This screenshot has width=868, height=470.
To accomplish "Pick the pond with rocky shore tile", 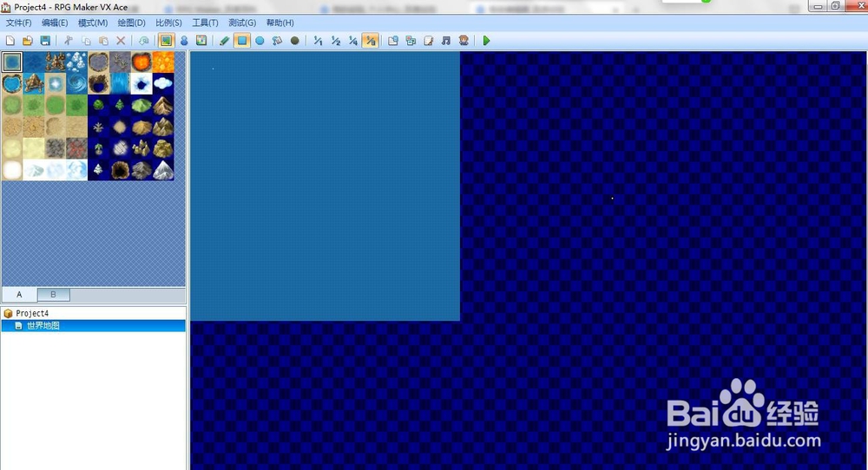I will pos(12,83).
